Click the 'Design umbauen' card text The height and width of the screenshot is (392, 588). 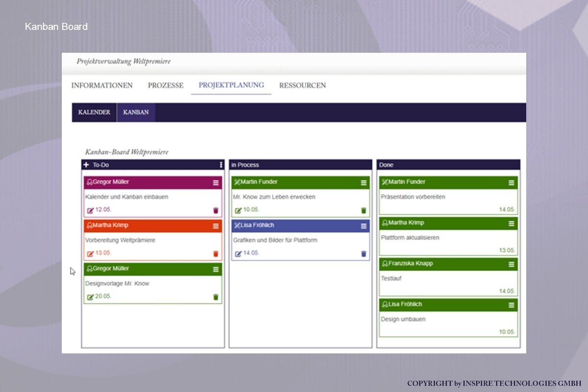pyautogui.click(x=403, y=319)
